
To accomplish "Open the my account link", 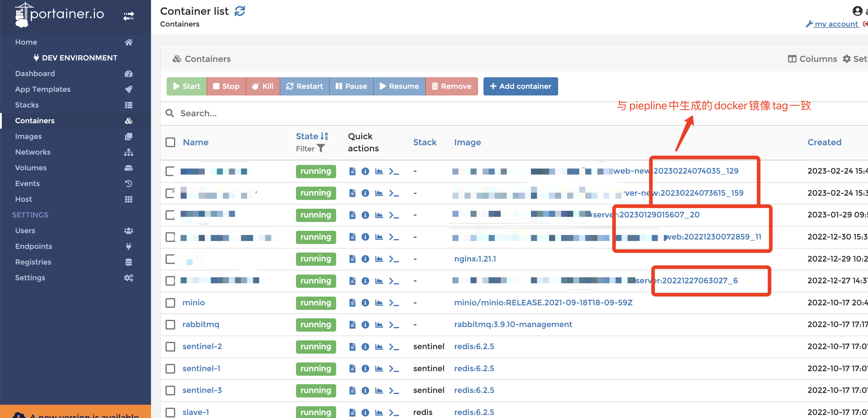I will [x=836, y=24].
